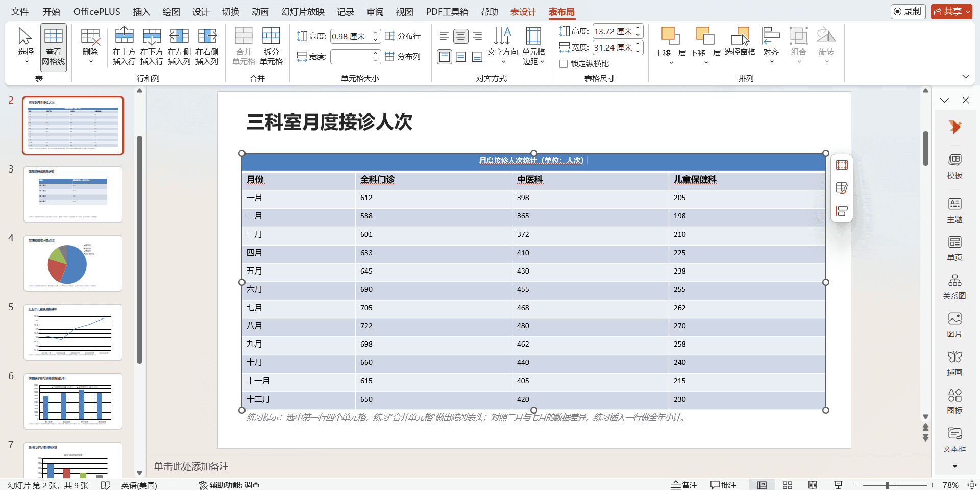Image resolution: width=980 pixels, height=490 pixels.
Task: Click the table height 13.72 厘米 field
Action: click(x=614, y=32)
